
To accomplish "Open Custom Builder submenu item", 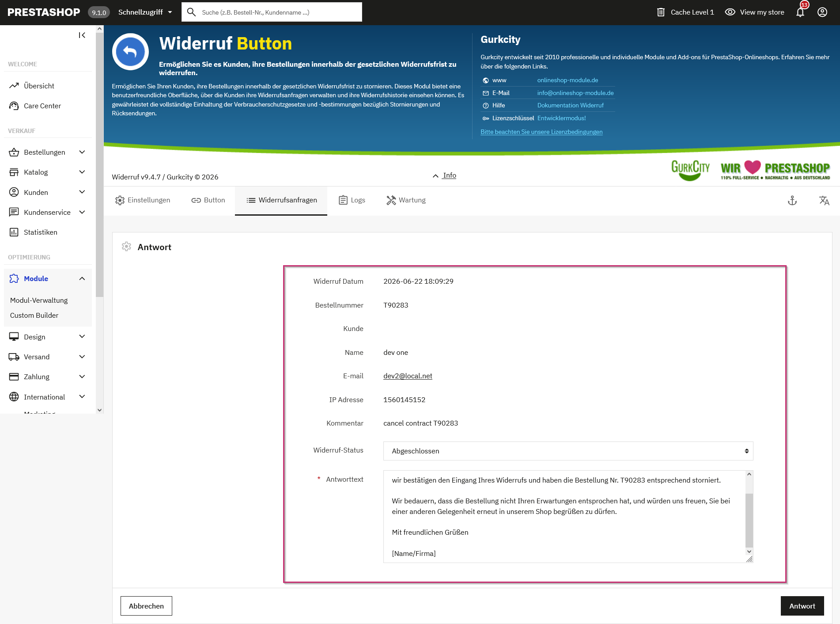I will click(34, 315).
